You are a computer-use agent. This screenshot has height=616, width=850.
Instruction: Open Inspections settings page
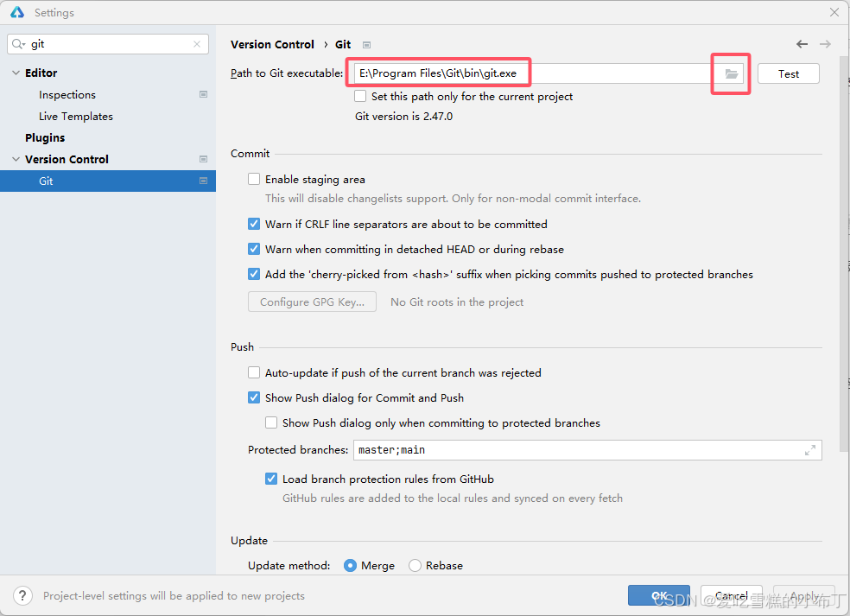67,95
